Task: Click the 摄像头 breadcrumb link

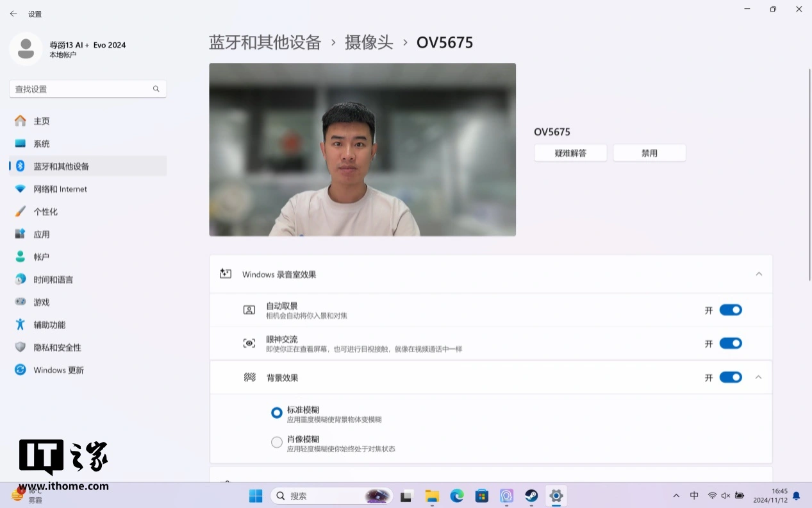Action: point(369,42)
